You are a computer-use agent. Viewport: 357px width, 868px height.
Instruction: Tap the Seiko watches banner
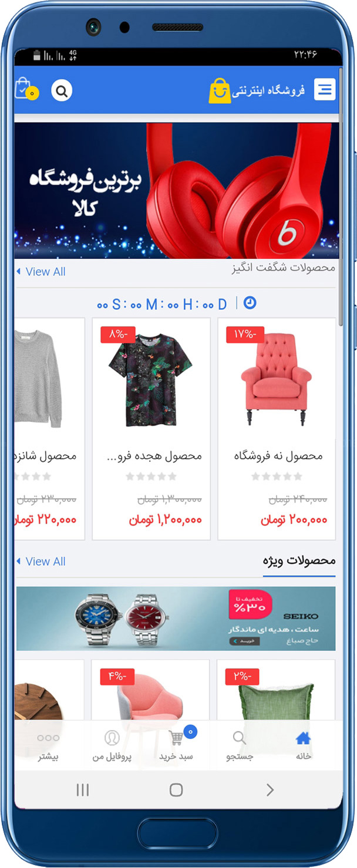[176, 619]
